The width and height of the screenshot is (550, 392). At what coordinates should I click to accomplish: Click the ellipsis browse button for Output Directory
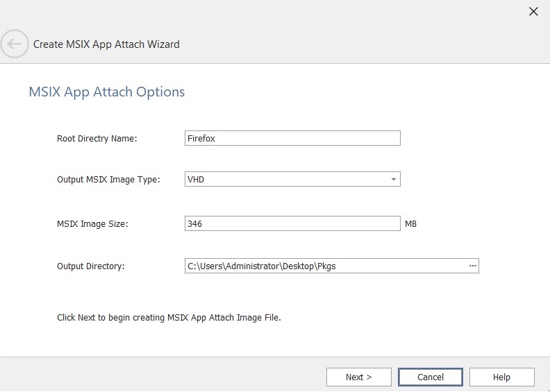pos(472,266)
